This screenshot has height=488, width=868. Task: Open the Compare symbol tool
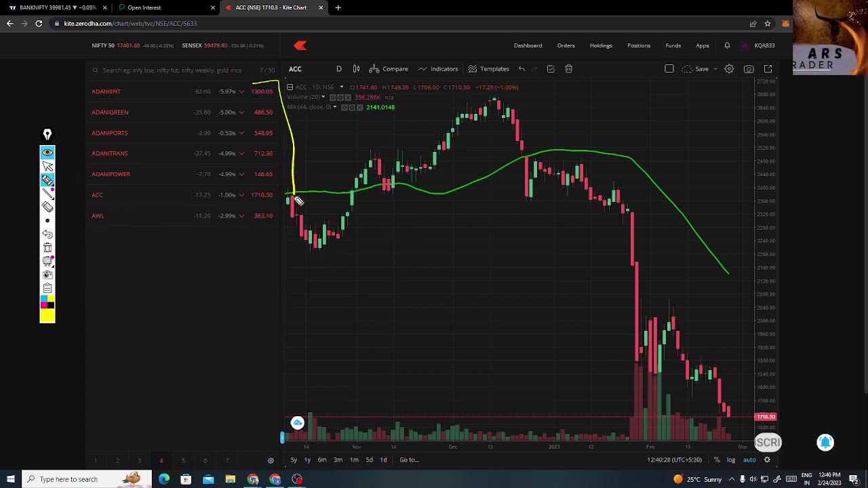[x=389, y=68]
